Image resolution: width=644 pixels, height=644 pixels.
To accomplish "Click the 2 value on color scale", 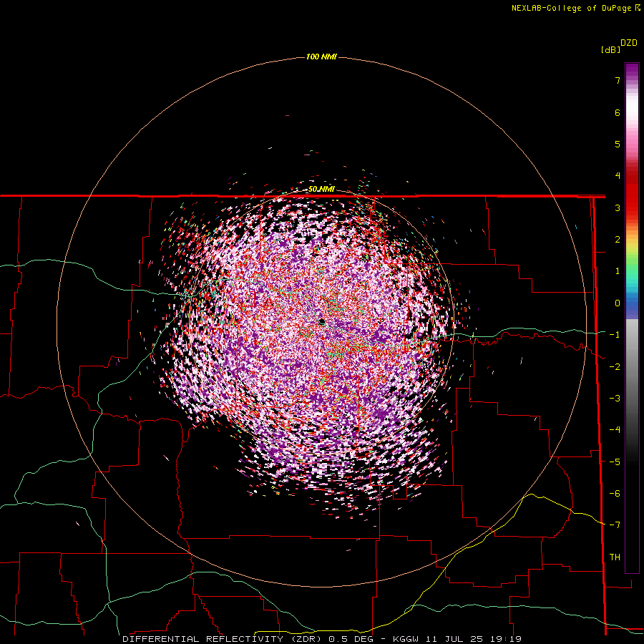I will [618, 240].
